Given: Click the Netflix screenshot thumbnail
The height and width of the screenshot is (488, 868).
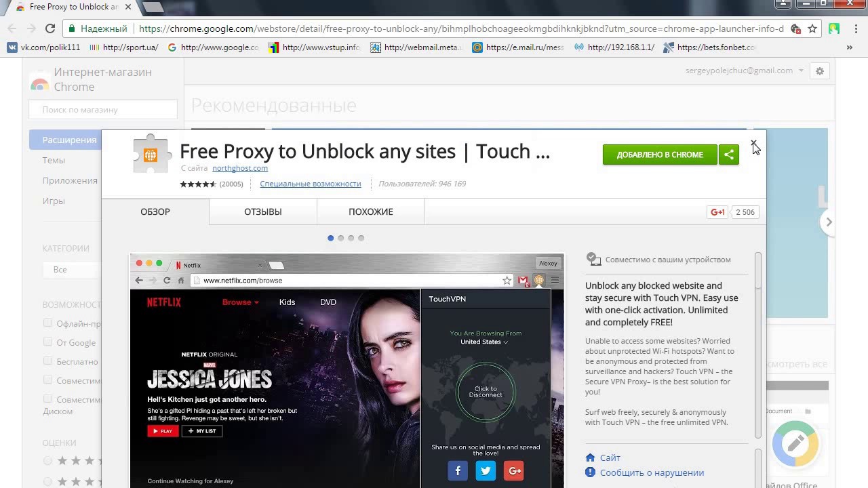Looking at the screenshot, I should click(x=347, y=371).
